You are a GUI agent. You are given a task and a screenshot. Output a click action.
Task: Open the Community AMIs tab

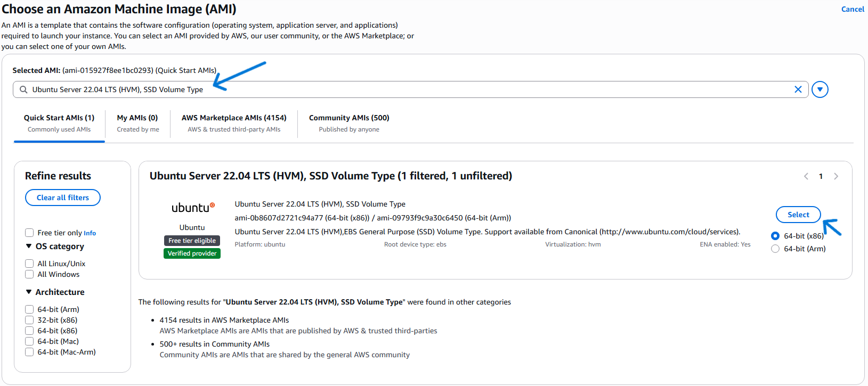(x=349, y=123)
